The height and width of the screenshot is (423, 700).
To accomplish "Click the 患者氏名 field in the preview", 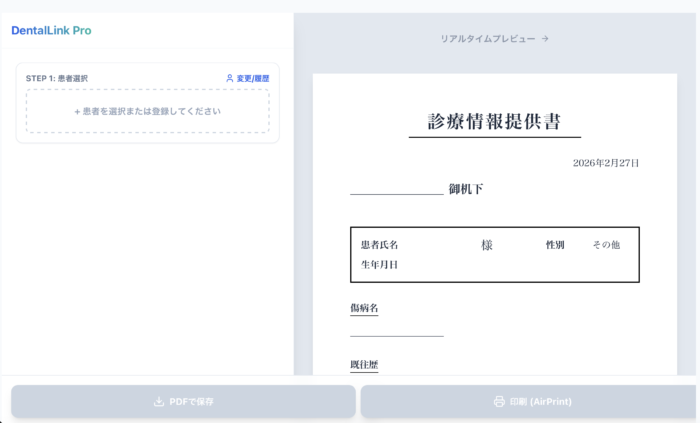I will point(380,245).
